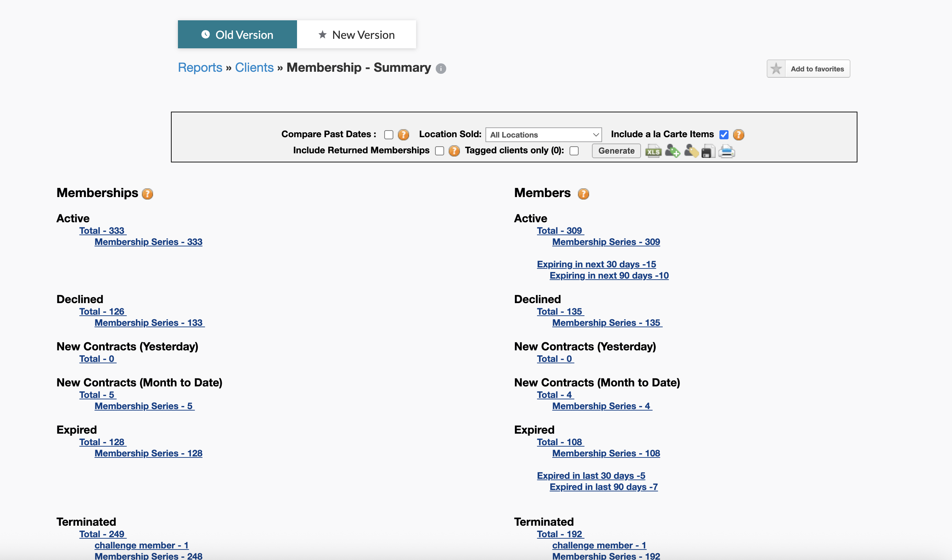The height and width of the screenshot is (560, 952).
Task: Select the Old Version tab
Action: click(237, 35)
